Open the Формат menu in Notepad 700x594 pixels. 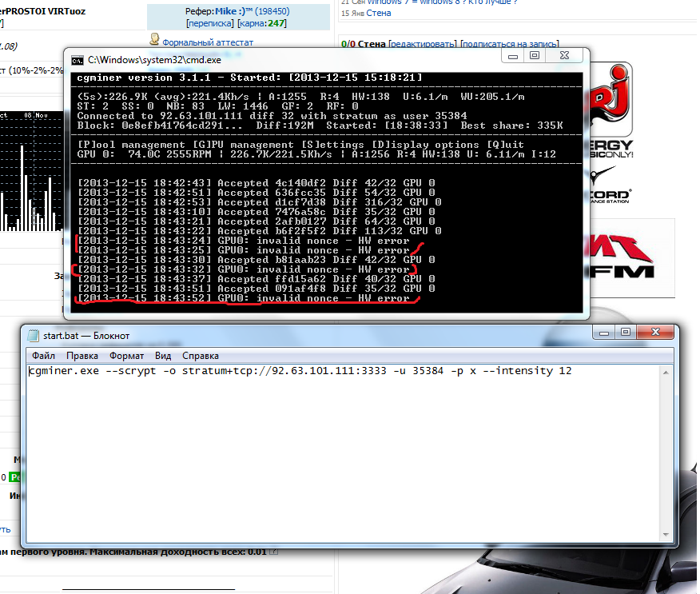126,355
